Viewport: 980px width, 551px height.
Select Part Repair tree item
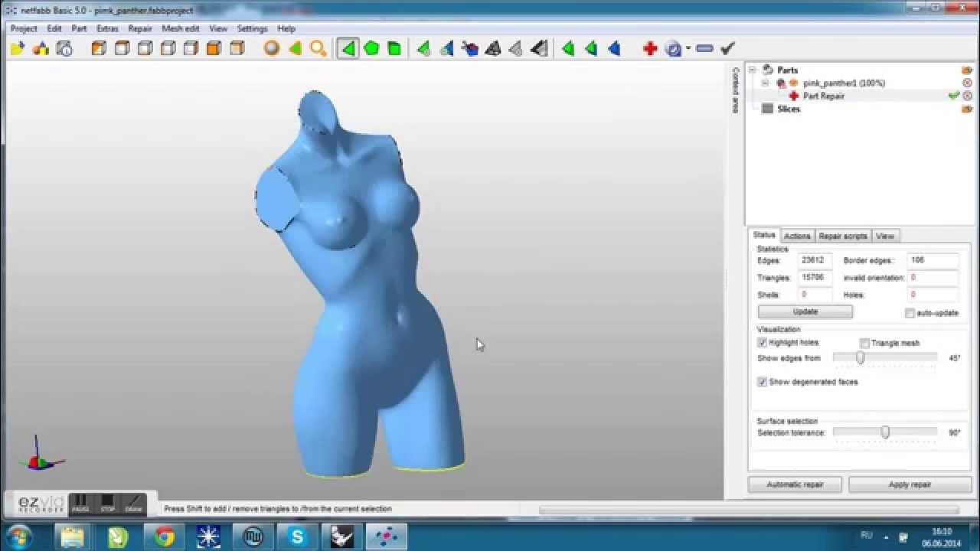pyautogui.click(x=824, y=96)
